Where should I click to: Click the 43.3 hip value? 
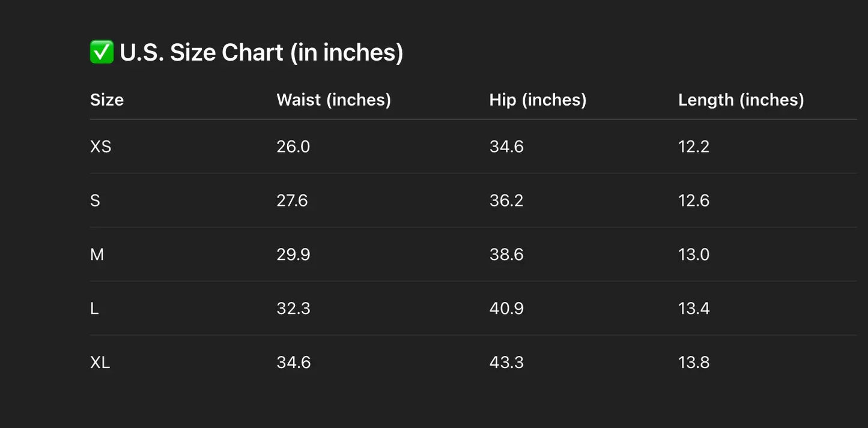pos(506,363)
